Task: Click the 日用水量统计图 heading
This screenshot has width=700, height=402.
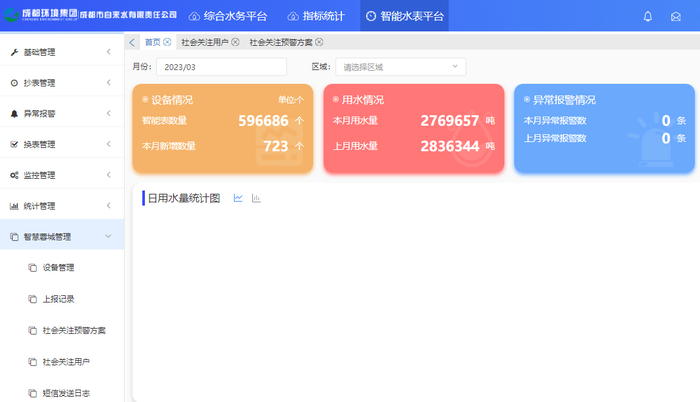Action: pos(184,198)
